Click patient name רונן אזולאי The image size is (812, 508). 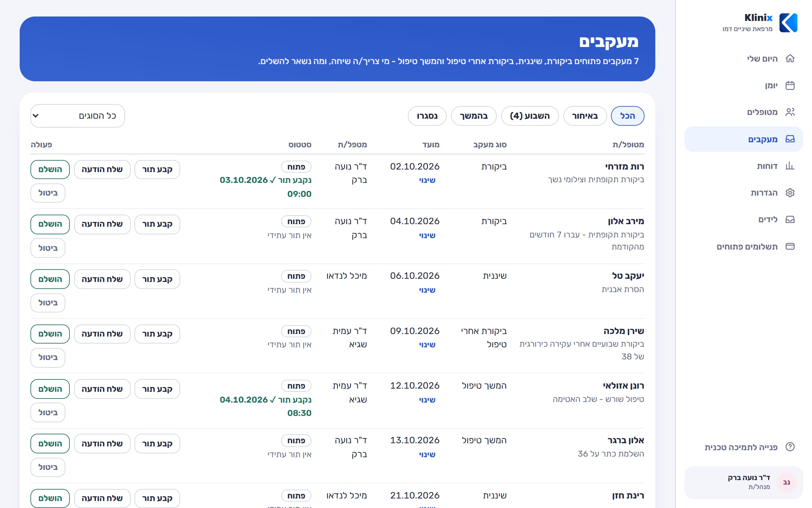pos(623,386)
